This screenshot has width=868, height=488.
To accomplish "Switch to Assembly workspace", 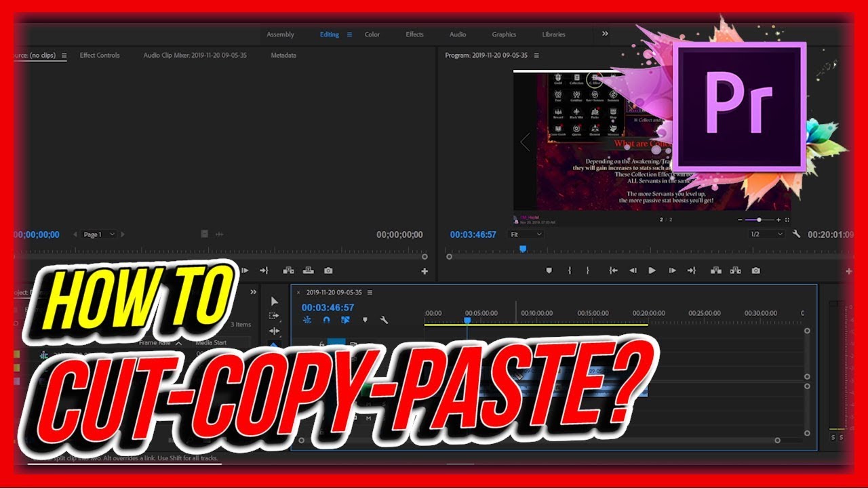I will 280,35.
